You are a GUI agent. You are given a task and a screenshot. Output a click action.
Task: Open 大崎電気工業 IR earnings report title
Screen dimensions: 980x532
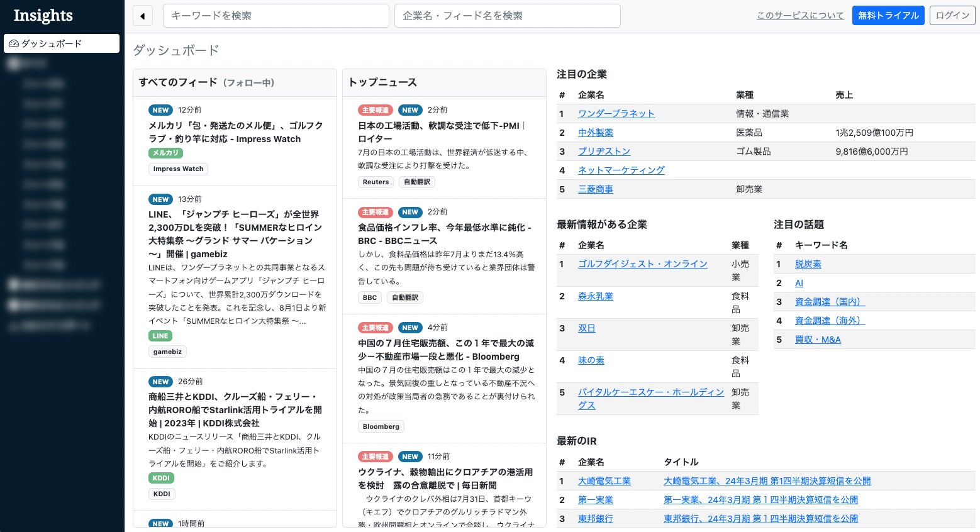[767, 481]
